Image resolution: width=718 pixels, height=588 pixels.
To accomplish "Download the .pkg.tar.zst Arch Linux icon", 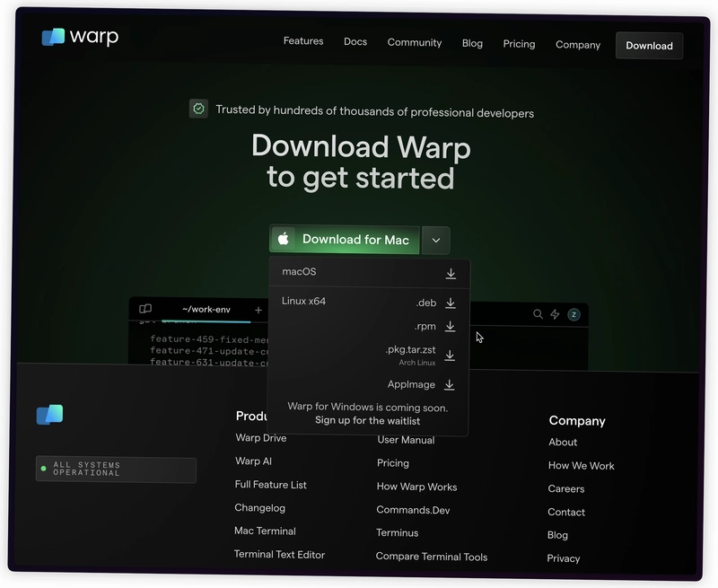I will coord(450,355).
